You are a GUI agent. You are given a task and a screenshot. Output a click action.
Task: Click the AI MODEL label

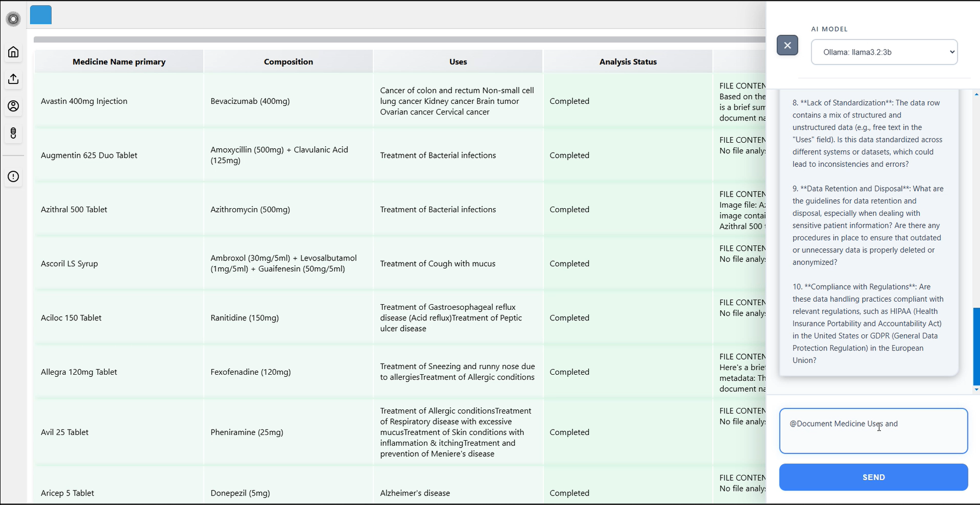830,29
